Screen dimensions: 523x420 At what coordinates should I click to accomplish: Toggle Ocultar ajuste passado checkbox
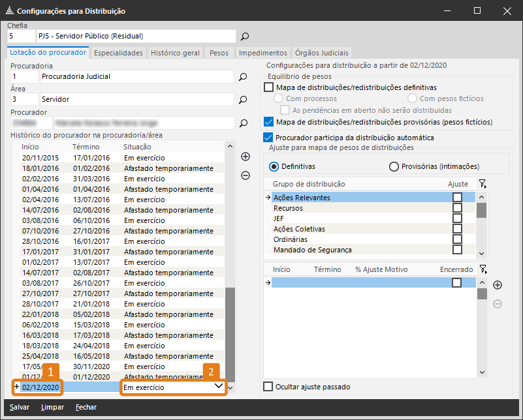tap(268, 387)
